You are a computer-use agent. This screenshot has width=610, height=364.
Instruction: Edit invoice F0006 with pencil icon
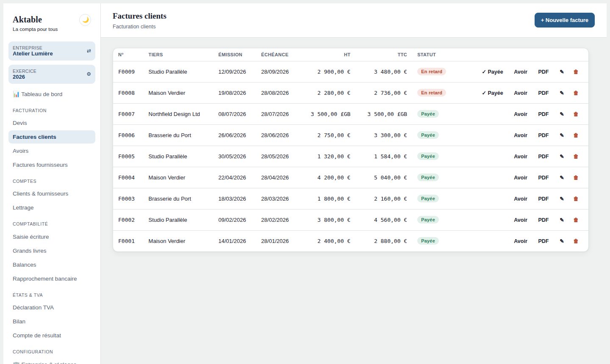tap(562, 135)
